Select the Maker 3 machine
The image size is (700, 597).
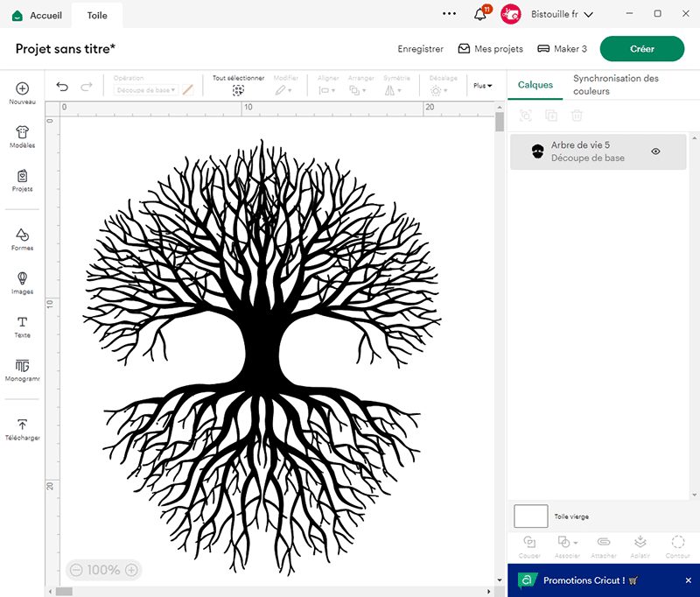pyautogui.click(x=562, y=49)
